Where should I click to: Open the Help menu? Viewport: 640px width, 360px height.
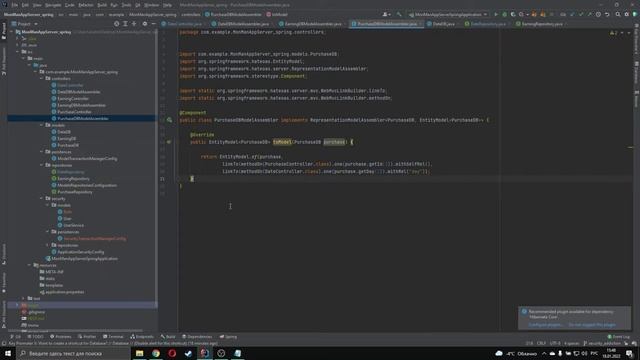point(167,5)
